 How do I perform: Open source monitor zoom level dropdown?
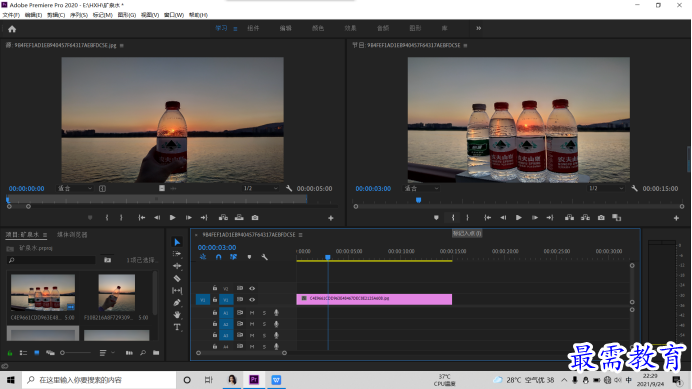(x=75, y=189)
